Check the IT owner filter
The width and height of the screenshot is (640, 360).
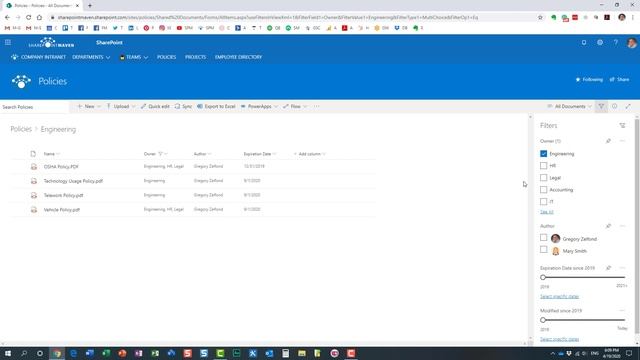543,202
